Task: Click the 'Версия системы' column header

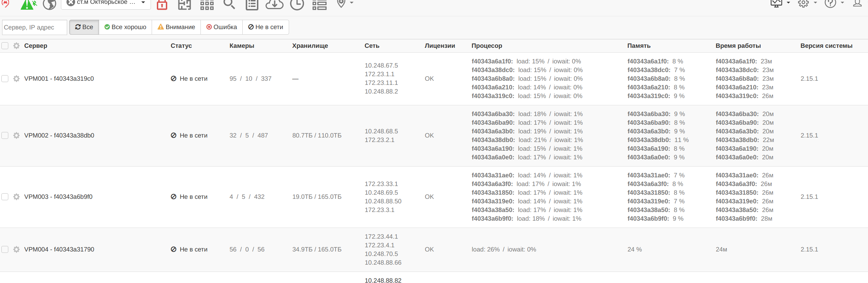Action: (826, 46)
